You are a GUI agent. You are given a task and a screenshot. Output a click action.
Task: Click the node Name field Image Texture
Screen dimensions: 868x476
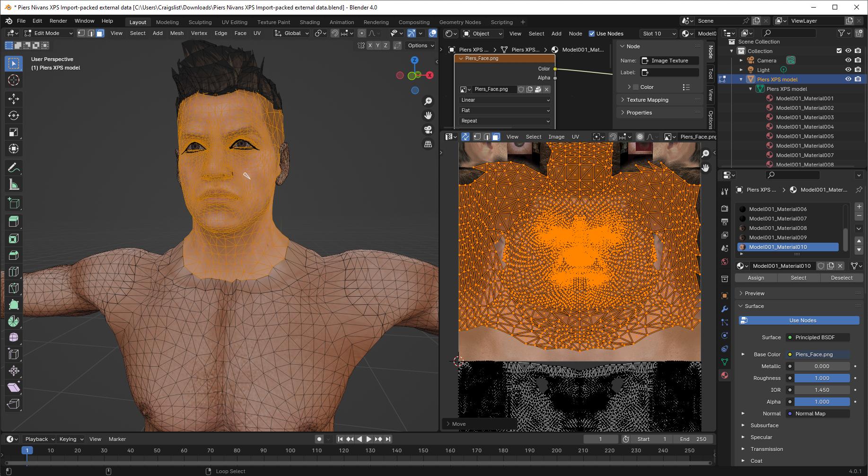pos(669,61)
